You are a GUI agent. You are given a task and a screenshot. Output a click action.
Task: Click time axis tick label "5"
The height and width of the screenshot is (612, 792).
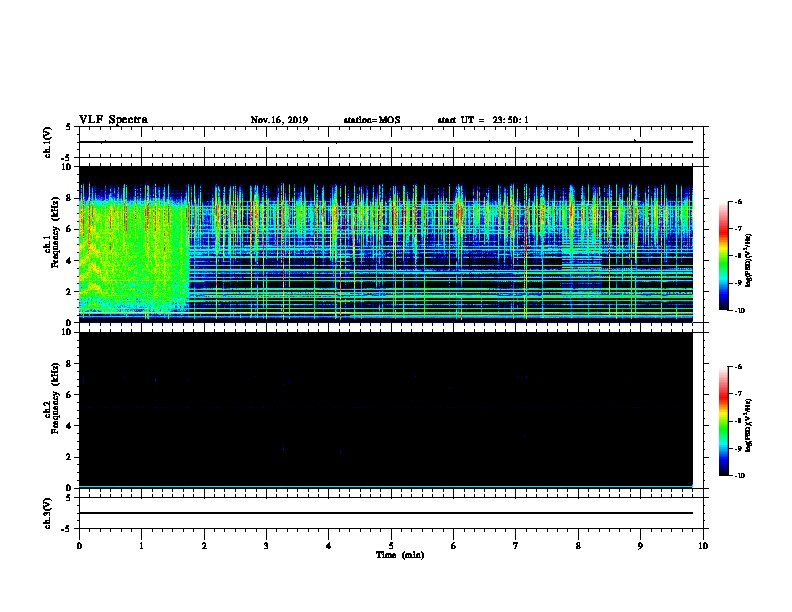(x=391, y=546)
